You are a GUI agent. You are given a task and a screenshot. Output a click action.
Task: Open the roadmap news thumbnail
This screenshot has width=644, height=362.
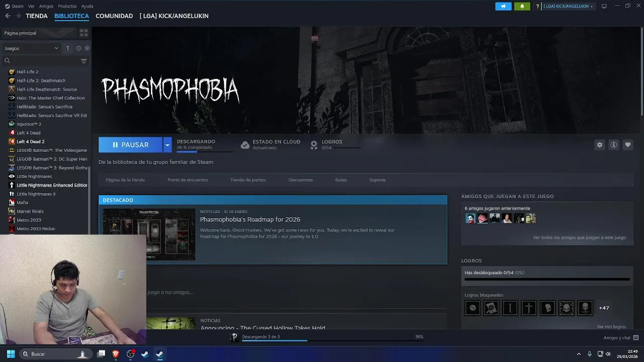click(x=149, y=234)
